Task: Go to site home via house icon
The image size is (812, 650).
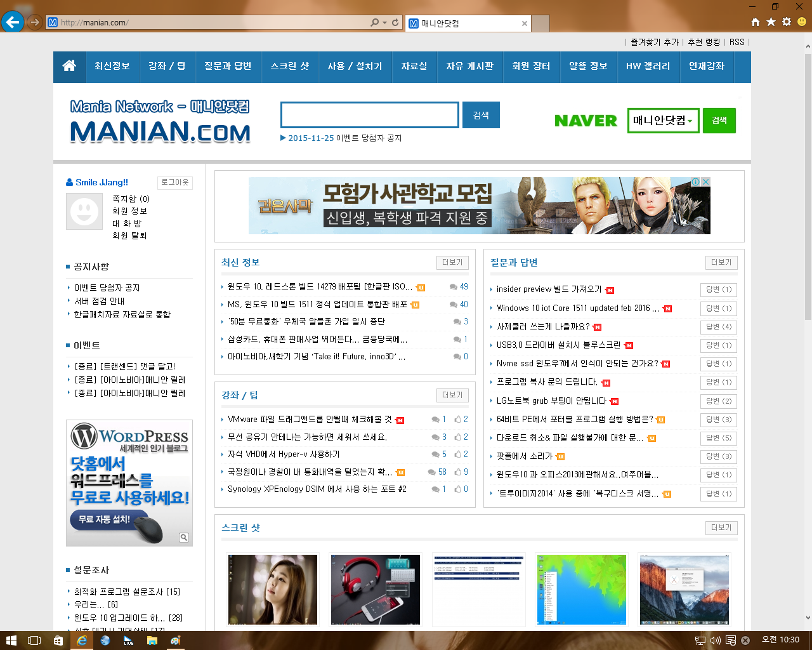Action: coord(69,66)
